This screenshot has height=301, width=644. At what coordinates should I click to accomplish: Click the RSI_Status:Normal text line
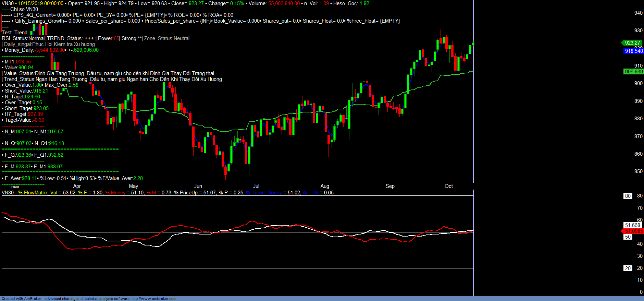coord(23,38)
